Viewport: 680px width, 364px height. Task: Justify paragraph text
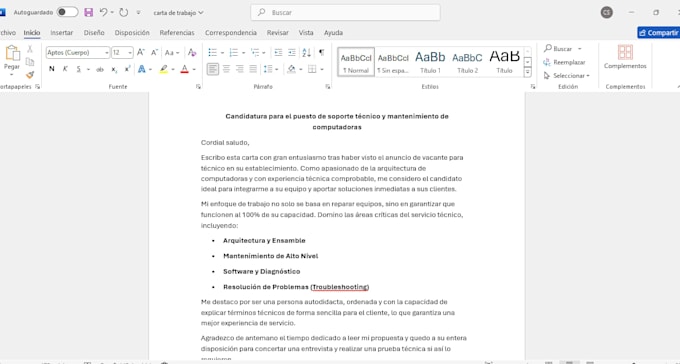coord(253,69)
